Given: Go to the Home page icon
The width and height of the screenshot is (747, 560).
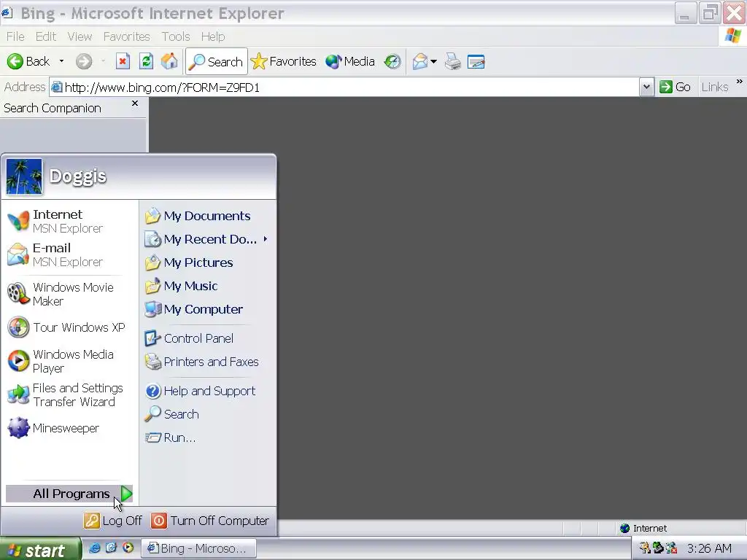Looking at the screenshot, I should 169,61.
